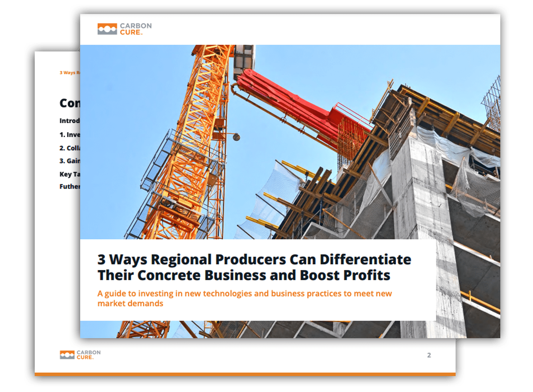Click the page number 2 in the footer
This screenshot has height=392, width=533.
click(x=429, y=355)
